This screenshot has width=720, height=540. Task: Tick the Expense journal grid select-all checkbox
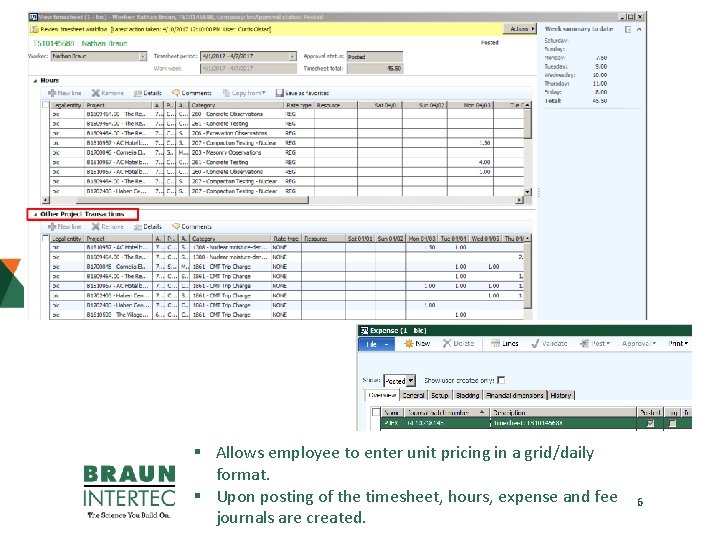pos(376,412)
